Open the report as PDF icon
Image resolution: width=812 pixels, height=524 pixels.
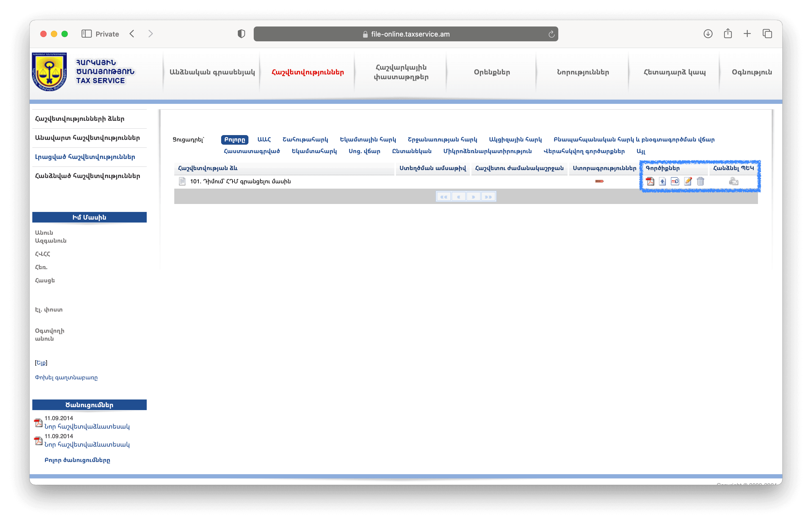(650, 181)
